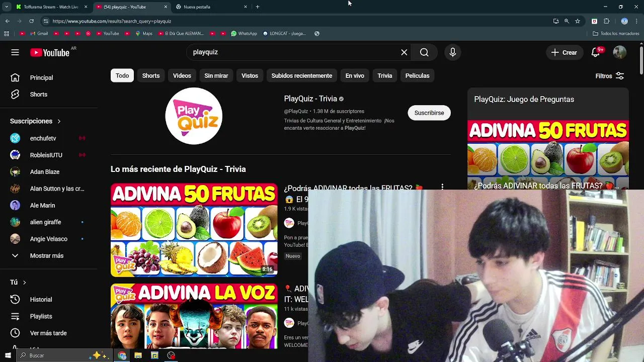Select the Shorts filter chip
The height and width of the screenshot is (362, 644).
(x=151, y=75)
